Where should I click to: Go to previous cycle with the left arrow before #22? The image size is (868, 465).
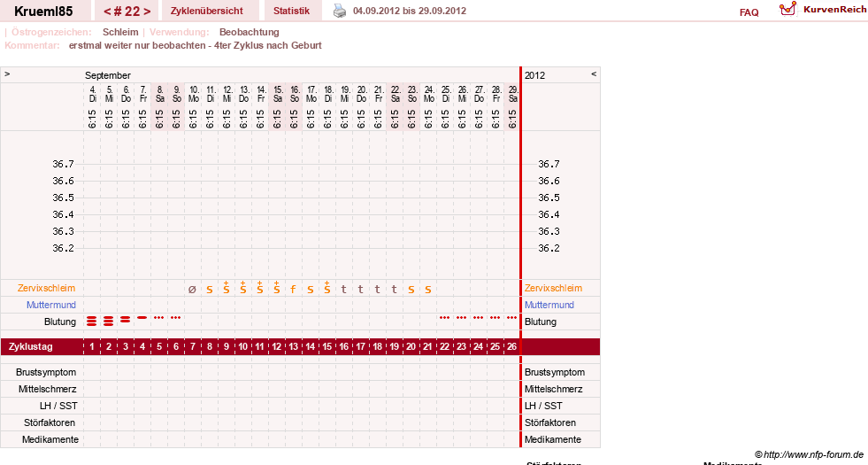click(x=107, y=12)
